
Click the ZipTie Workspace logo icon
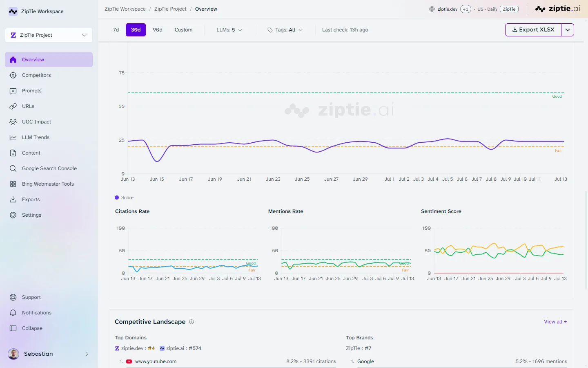pyautogui.click(x=13, y=11)
